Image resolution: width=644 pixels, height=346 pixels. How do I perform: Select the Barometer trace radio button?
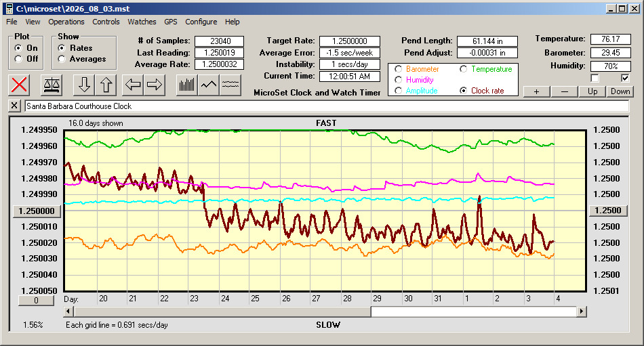(398, 69)
